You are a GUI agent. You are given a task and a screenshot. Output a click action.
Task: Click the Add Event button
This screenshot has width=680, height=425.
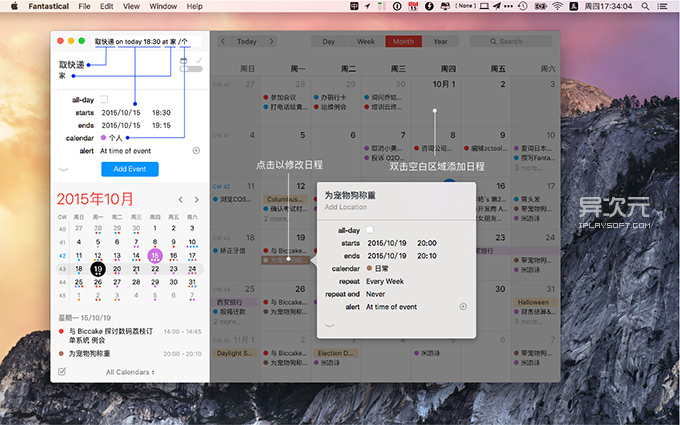tap(129, 169)
